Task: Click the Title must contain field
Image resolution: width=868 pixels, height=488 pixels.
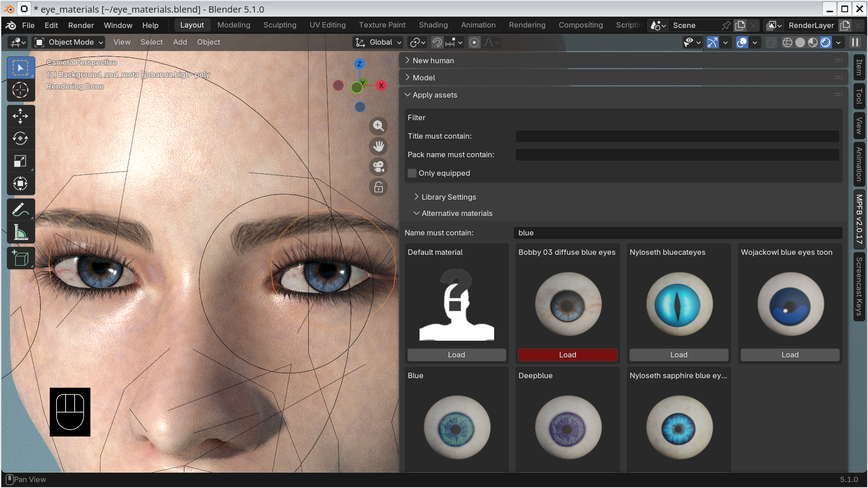Action: [677, 136]
